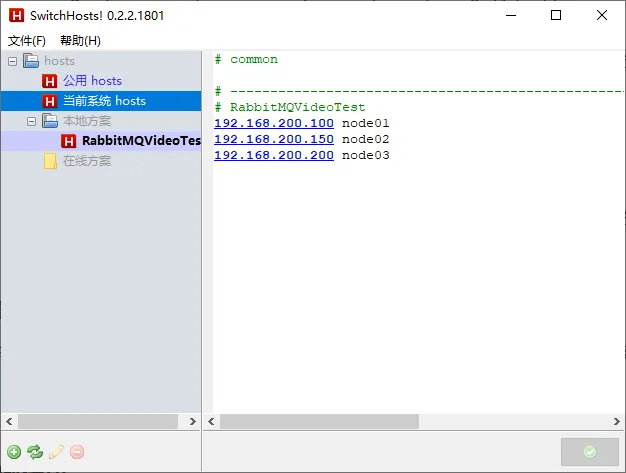Open the 文件(F) menu
626x473 pixels.
(27, 40)
